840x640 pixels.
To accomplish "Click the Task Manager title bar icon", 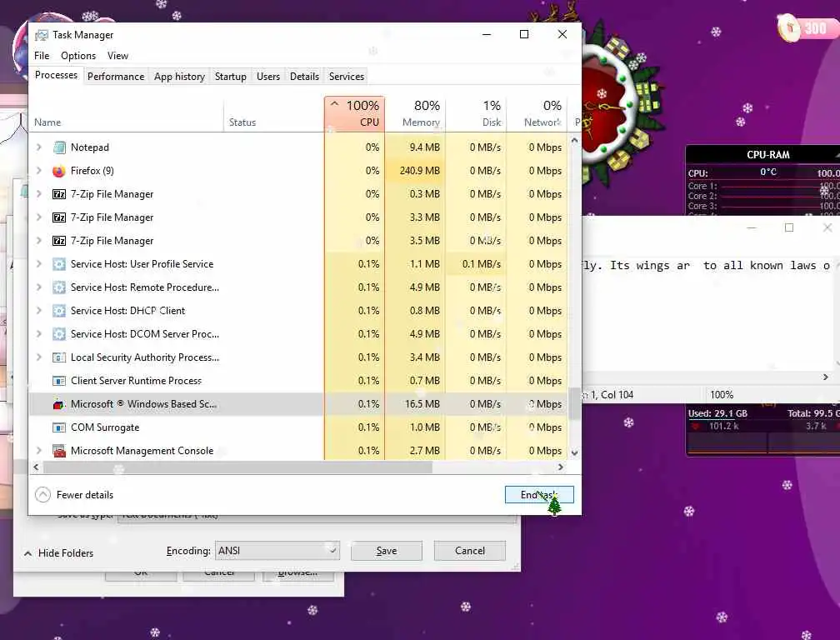I will coord(42,35).
